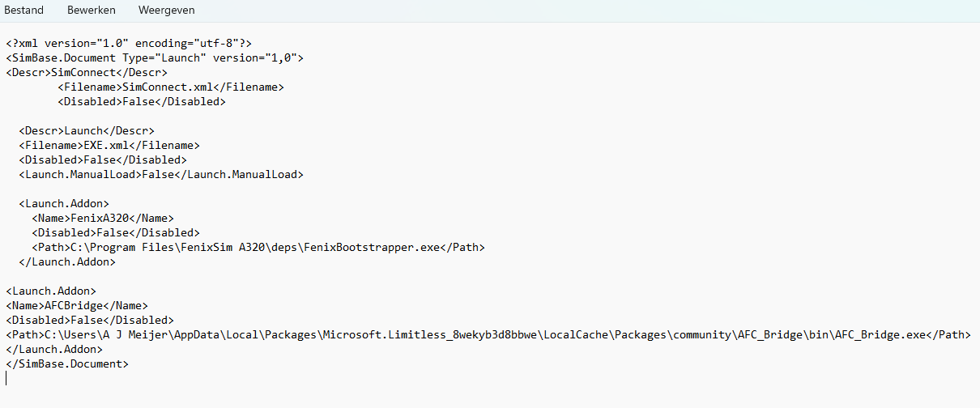
Task: Click the Launch Descr line
Action: pos(87,130)
